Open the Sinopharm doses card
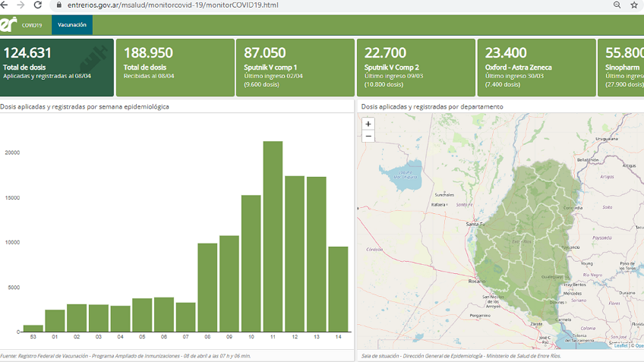This screenshot has width=644, height=362. 620,68
